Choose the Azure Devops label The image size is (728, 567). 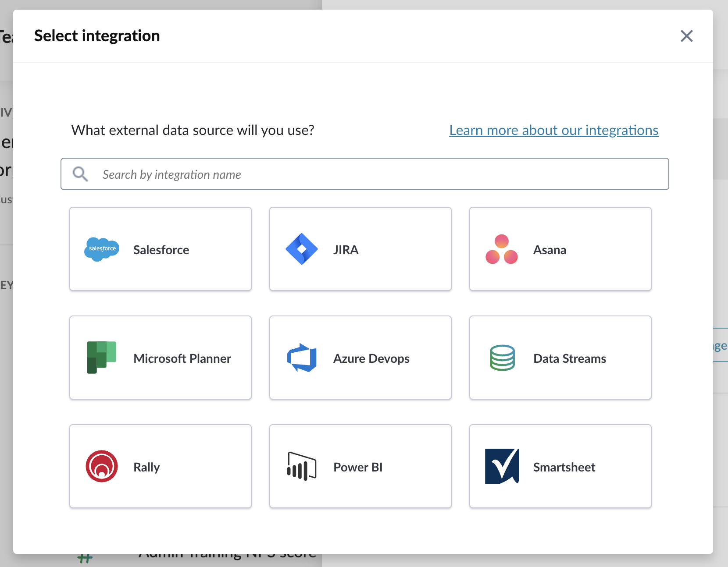coord(371,358)
